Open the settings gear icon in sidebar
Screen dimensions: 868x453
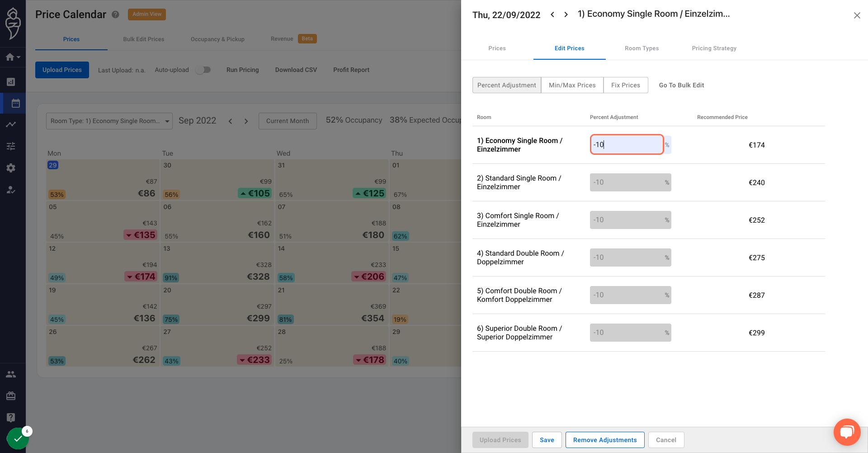click(11, 168)
